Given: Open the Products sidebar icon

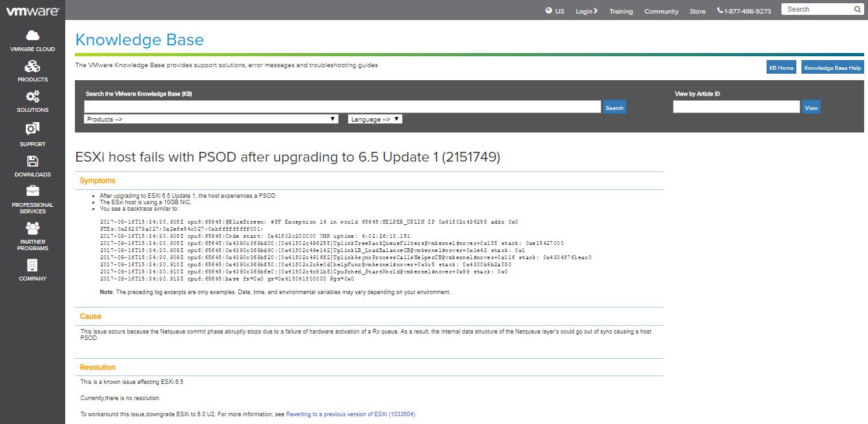Looking at the screenshot, I should tap(32, 66).
